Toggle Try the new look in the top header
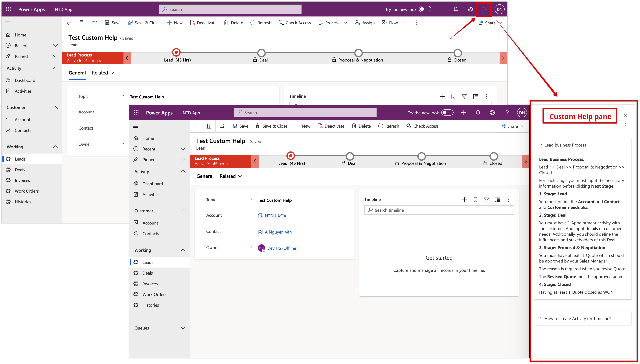Viewport: 640px width, 364px height. [x=425, y=9]
